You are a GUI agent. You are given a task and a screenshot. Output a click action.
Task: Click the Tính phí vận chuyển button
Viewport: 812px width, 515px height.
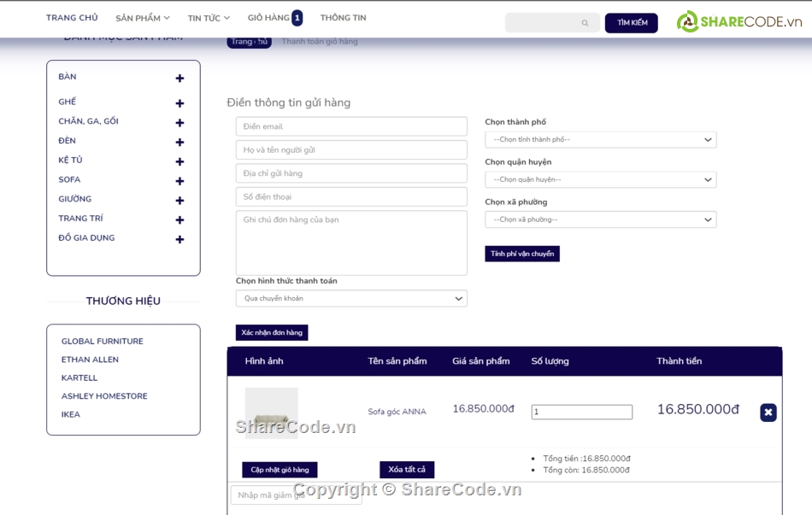(x=522, y=254)
